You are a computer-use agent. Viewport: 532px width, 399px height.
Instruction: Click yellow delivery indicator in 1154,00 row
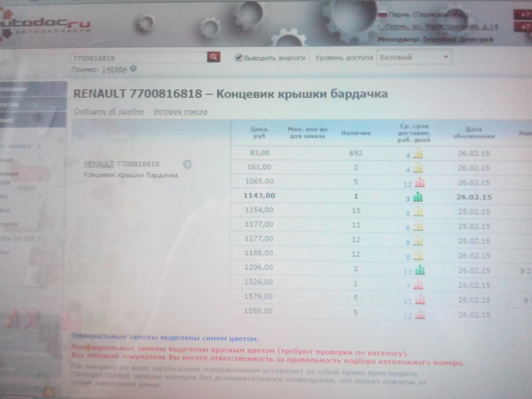(417, 211)
